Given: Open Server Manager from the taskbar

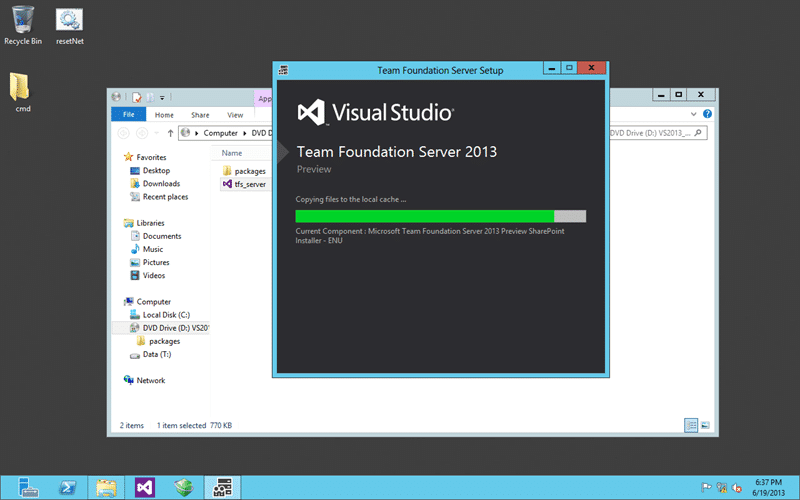Looking at the screenshot, I should click(28, 488).
